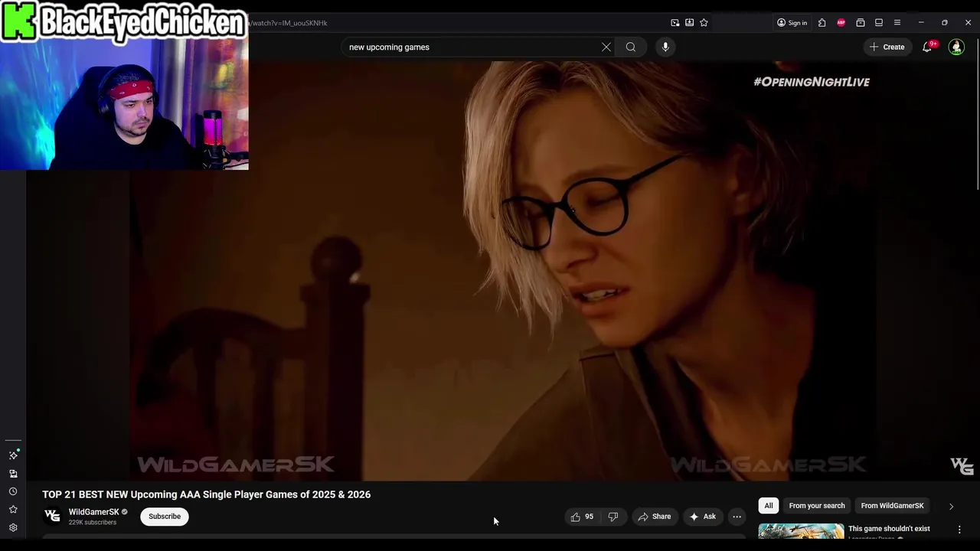Open YouTube notifications bell
Image resolution: width=980 pixels, height=551 pixels.
tap(927, 47)
